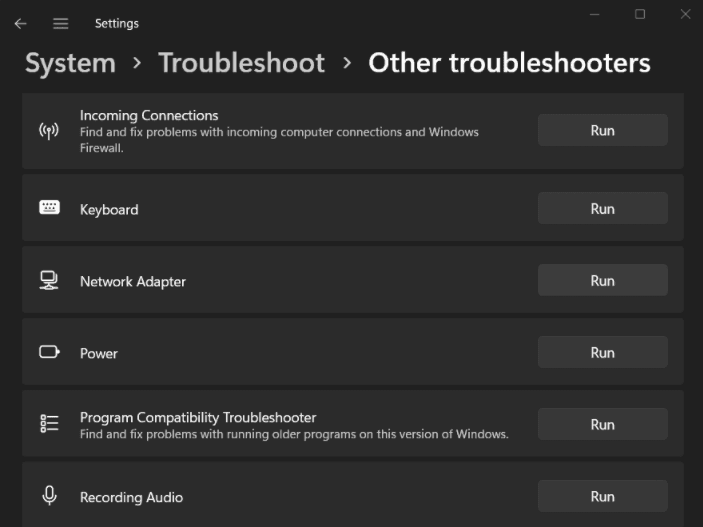
Task: Click the back arrow icon
Action: coord(21,23)
